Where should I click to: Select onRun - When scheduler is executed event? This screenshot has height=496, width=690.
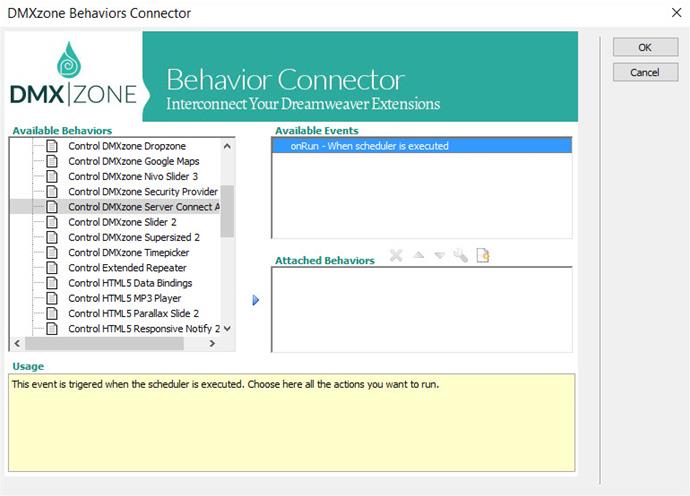tap(422, 146)
